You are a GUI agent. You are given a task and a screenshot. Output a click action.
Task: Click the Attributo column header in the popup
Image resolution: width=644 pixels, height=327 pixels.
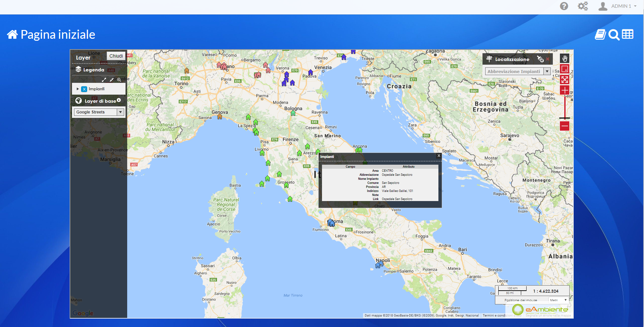pos(408,167)
